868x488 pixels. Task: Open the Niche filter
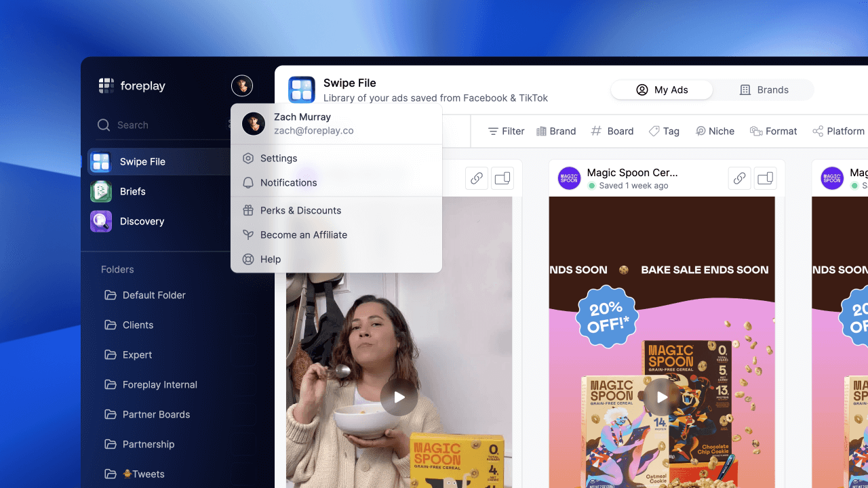click(715, 131)
